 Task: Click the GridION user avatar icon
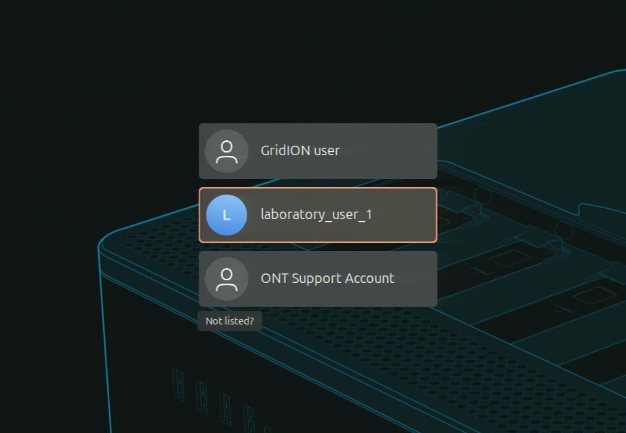226,151
